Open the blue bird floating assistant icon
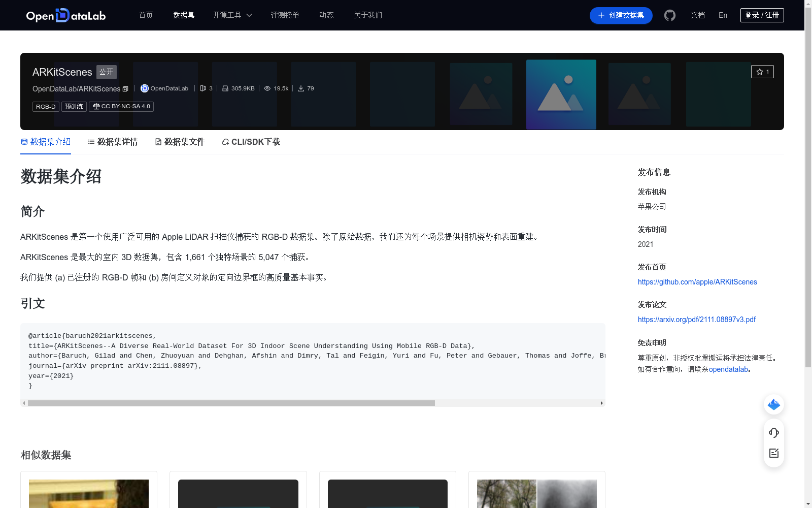The height and width of the screenshot is (508, 812). click(x=774, y=404)
